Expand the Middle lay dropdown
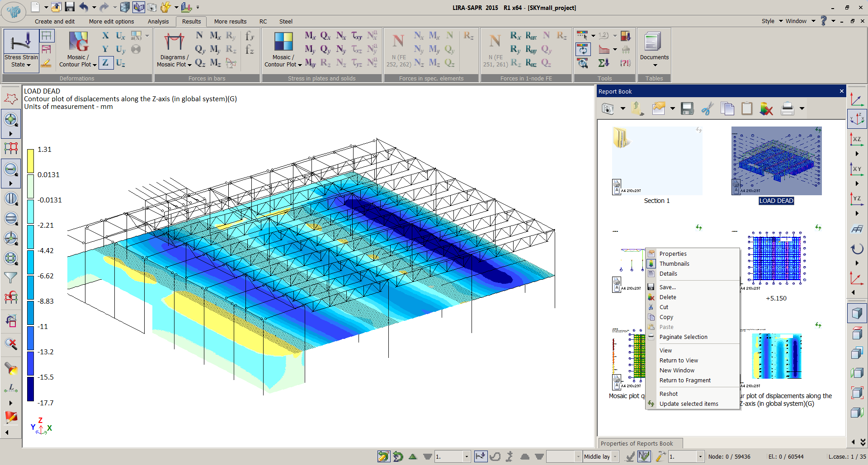 click(615, 456)
